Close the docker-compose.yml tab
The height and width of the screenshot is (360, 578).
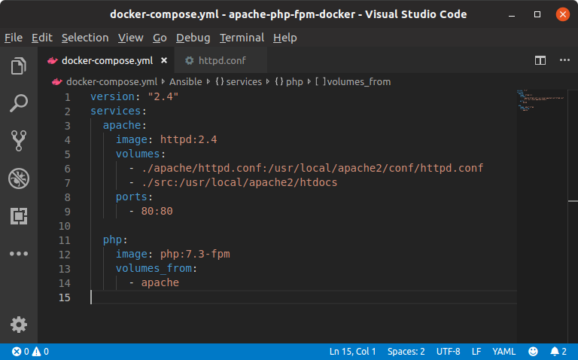164,60
